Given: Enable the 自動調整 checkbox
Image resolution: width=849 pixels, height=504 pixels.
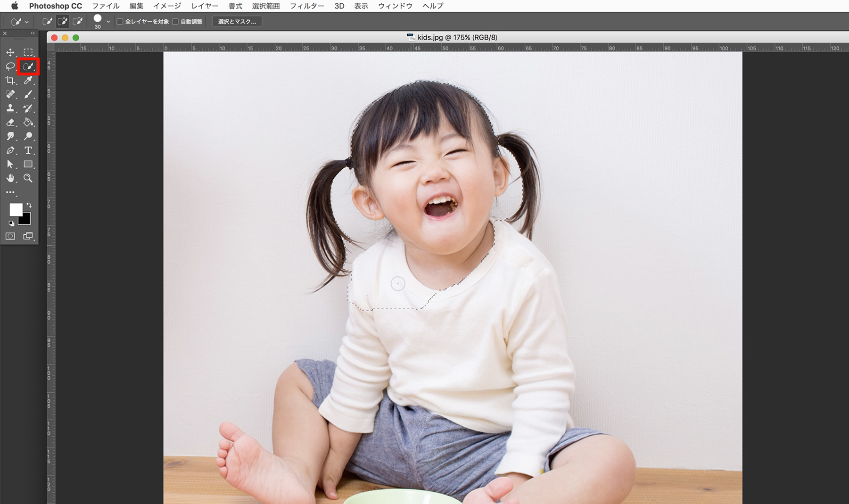Looking at the screenshot, I should pyautogui.click(x=175, y=22).
